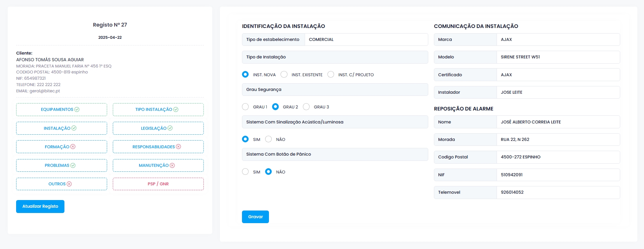Select SIM for Botão de Pânico

click(x=245, y=172)
